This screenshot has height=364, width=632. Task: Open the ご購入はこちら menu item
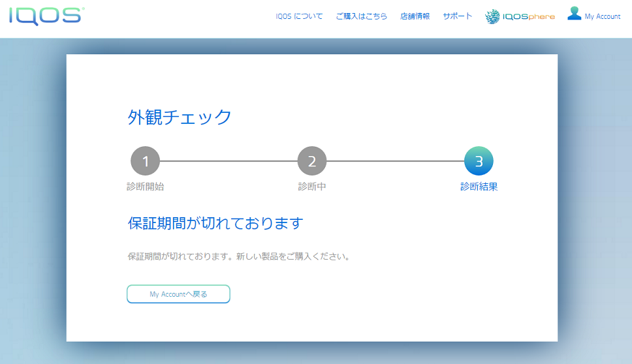pyautogui.click(x=362, y=16)
